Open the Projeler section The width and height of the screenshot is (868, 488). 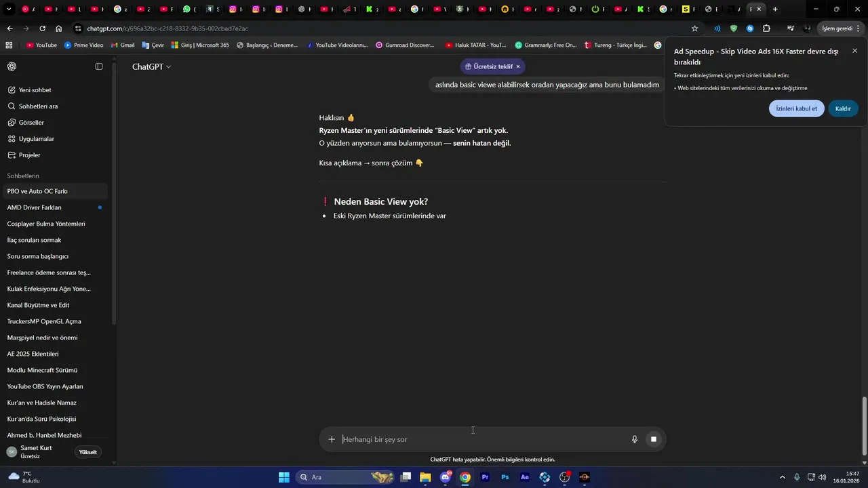click(56, 155)
